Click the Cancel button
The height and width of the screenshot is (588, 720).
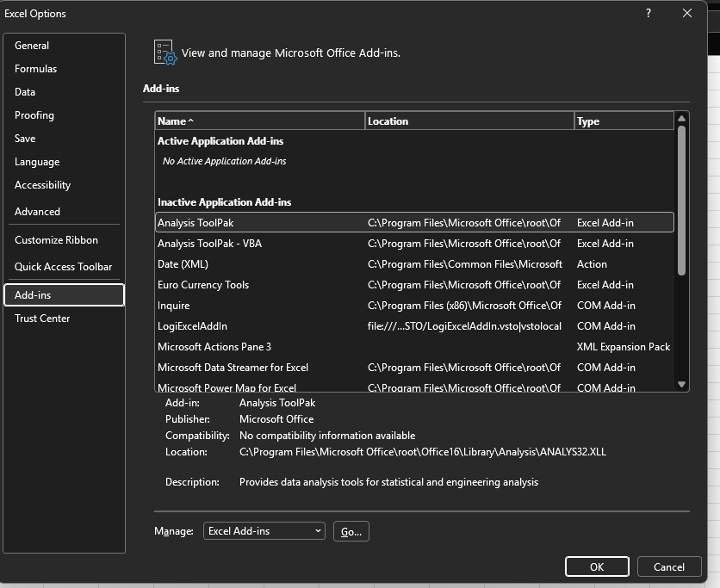(x=669, y=566)
